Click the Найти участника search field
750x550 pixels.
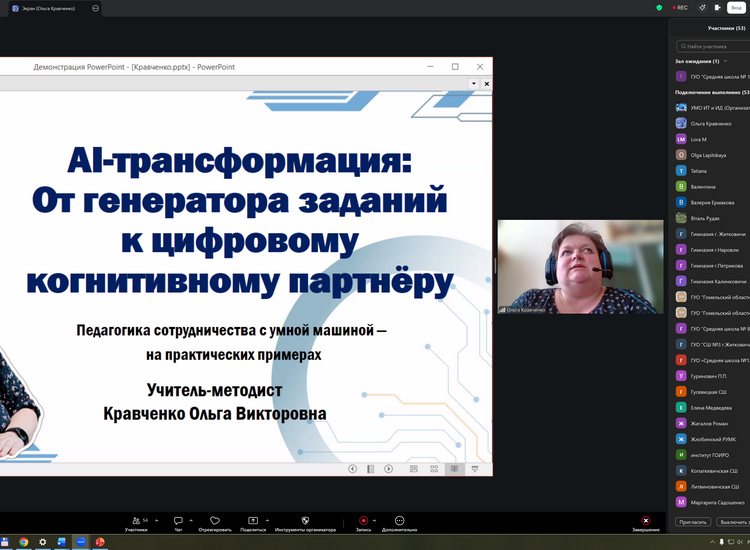coord(715,46)
